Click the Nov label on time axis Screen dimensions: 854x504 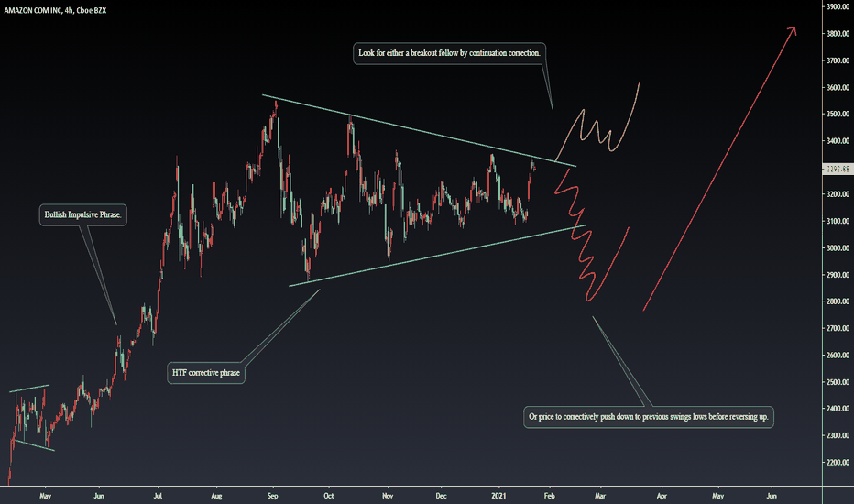coord(388,496)
